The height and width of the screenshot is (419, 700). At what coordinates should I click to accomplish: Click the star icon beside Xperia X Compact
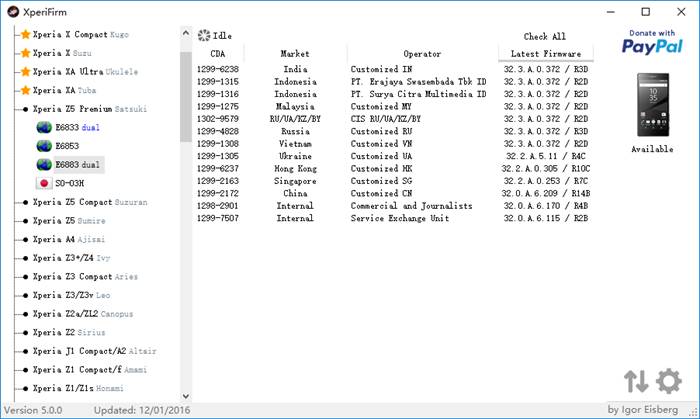(x=25, y=34)
